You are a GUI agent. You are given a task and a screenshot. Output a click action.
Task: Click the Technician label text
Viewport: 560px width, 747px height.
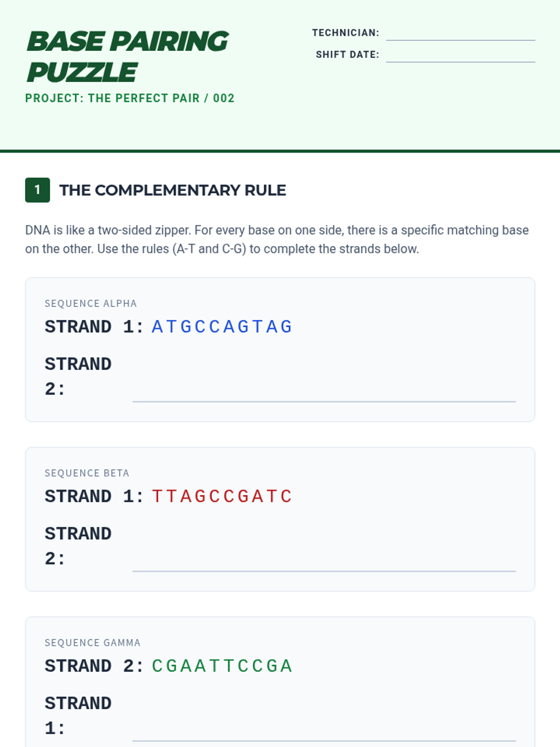pos(345,33)
